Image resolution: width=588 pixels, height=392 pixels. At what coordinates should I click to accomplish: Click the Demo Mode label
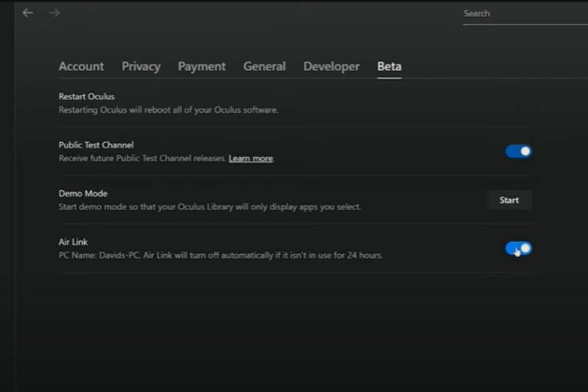click(x=83, y=194)
